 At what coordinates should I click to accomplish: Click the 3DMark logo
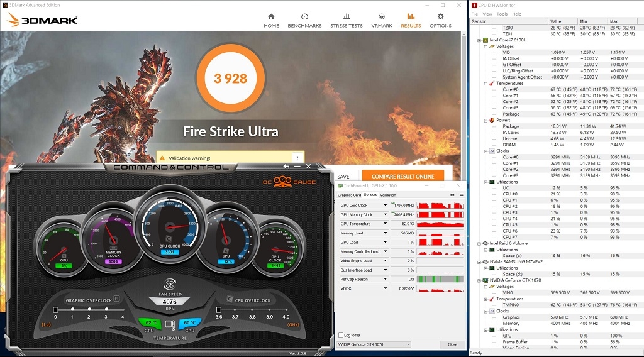42,19
